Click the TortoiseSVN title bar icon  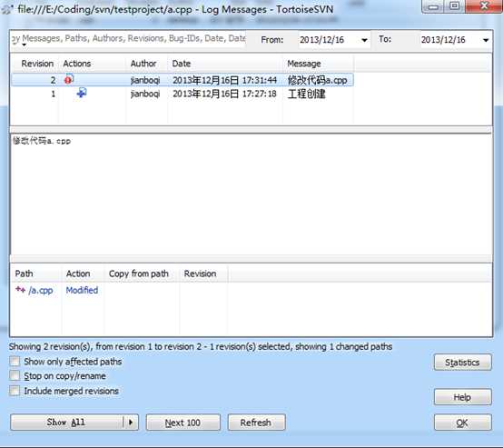click(7, 9)
